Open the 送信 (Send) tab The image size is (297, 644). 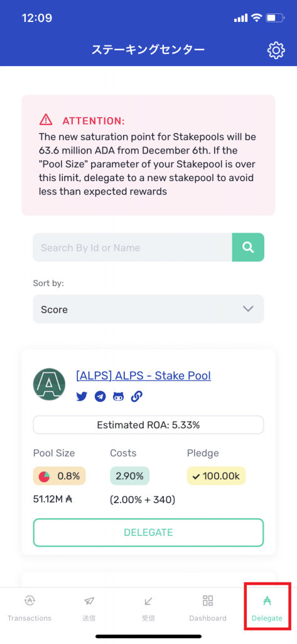coord(89,608)
